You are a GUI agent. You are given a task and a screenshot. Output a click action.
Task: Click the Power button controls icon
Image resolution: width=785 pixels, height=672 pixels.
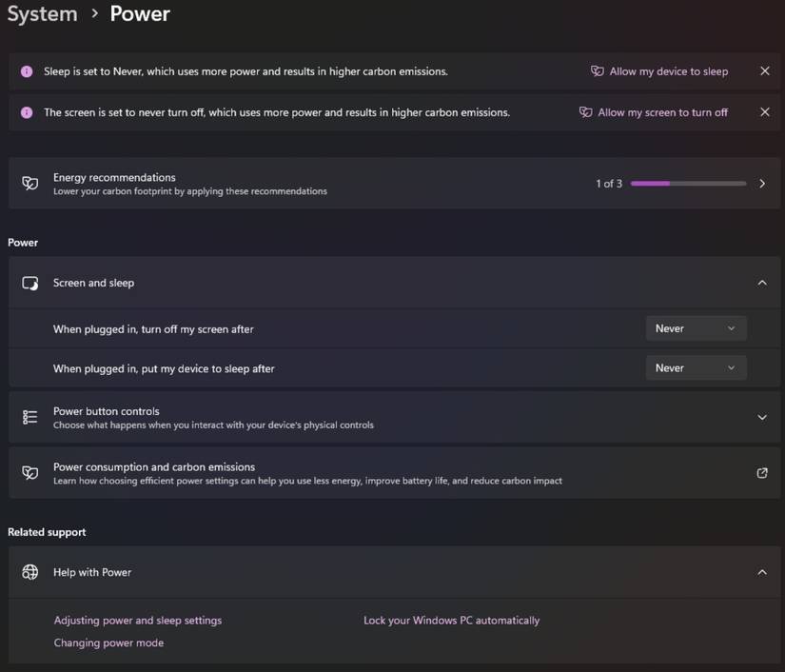(30, 417)
